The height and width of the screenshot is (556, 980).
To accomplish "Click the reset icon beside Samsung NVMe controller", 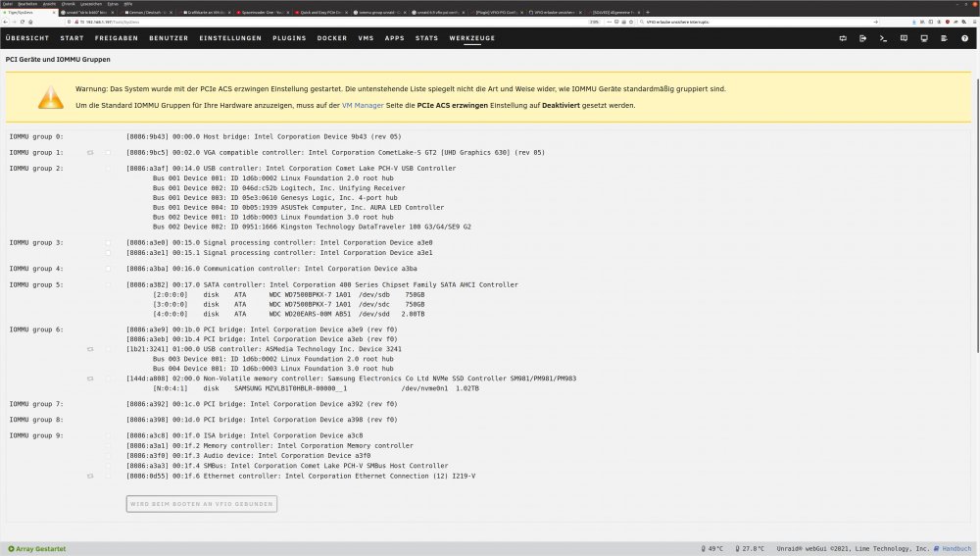I will 90,379.
